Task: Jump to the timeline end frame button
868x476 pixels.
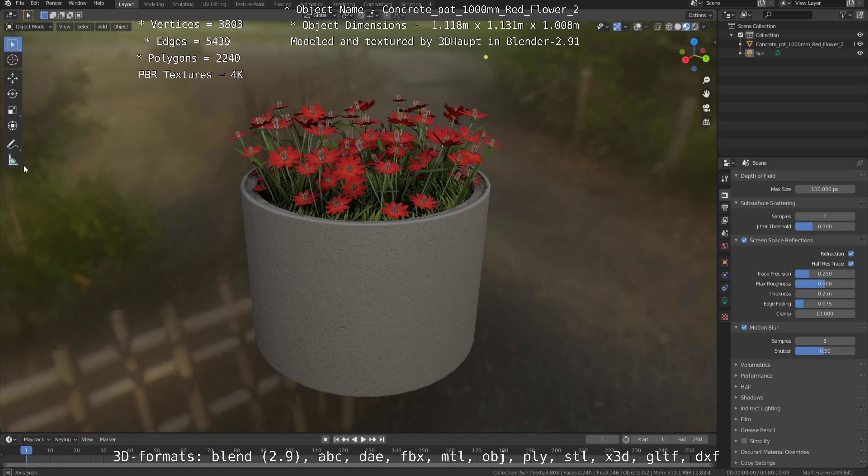Action: point(382,439)
